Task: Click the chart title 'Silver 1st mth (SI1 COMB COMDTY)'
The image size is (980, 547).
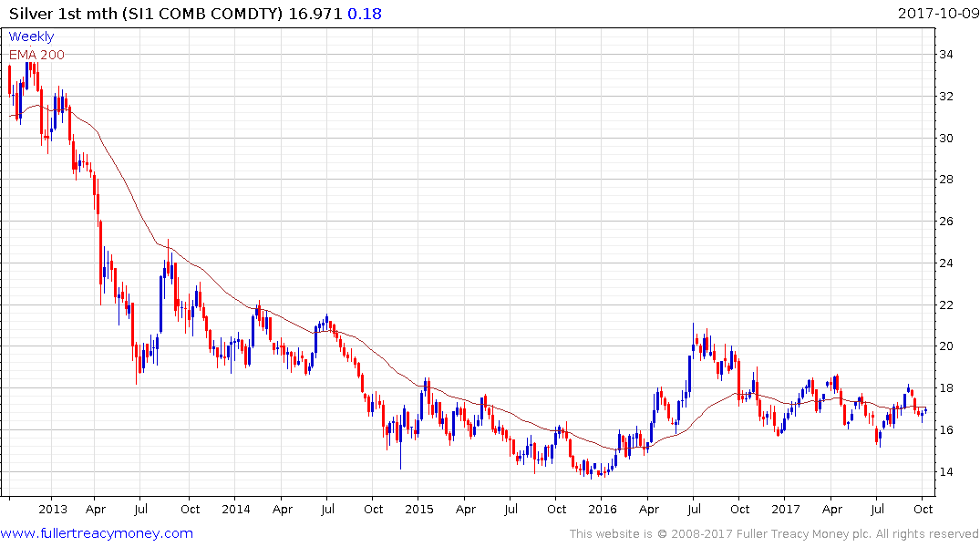Action: pyautogui.click(x=146, y=14)
